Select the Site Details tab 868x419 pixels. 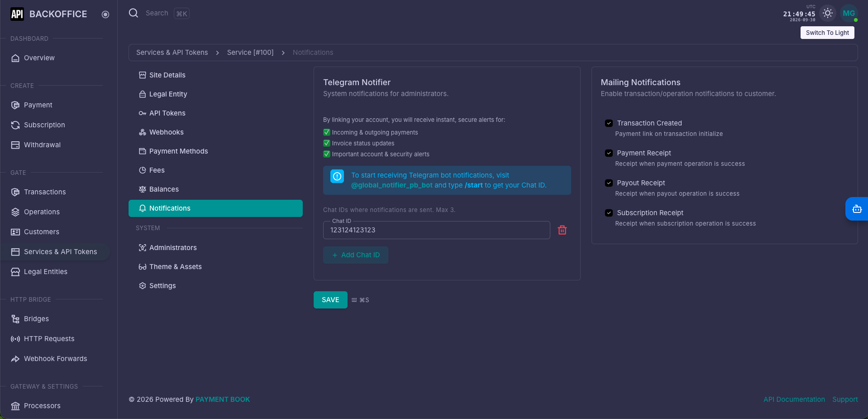(x=215, y=75)
